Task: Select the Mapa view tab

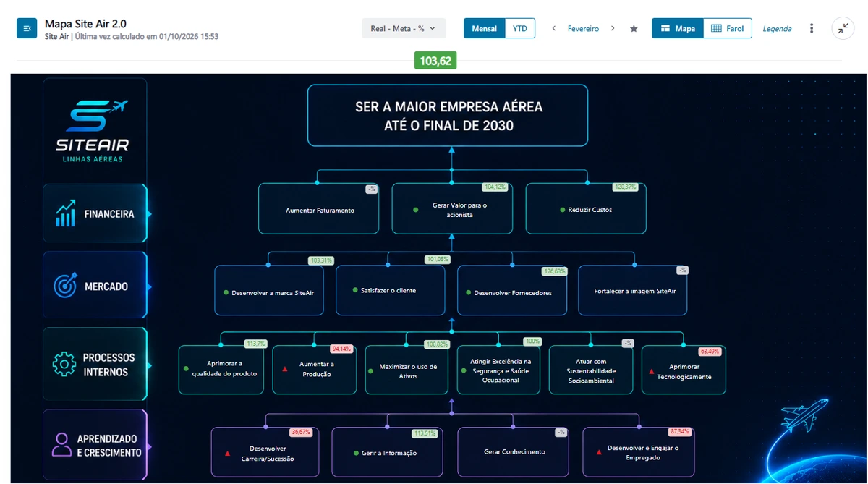Action: point(677,28)
